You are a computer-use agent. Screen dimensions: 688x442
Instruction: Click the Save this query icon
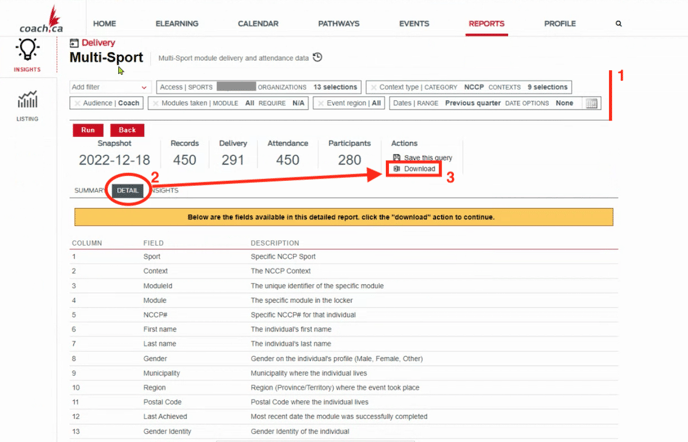(x=397, y=158)
